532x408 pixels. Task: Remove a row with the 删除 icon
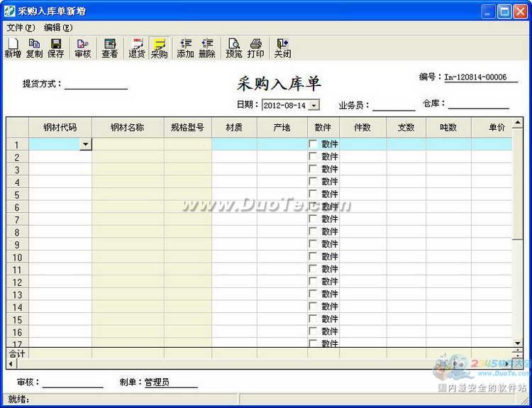[x=207, y=48]
